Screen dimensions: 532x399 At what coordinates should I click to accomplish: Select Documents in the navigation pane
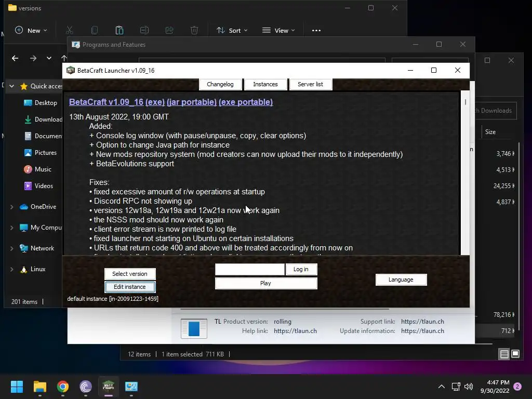tap(44, 136)
